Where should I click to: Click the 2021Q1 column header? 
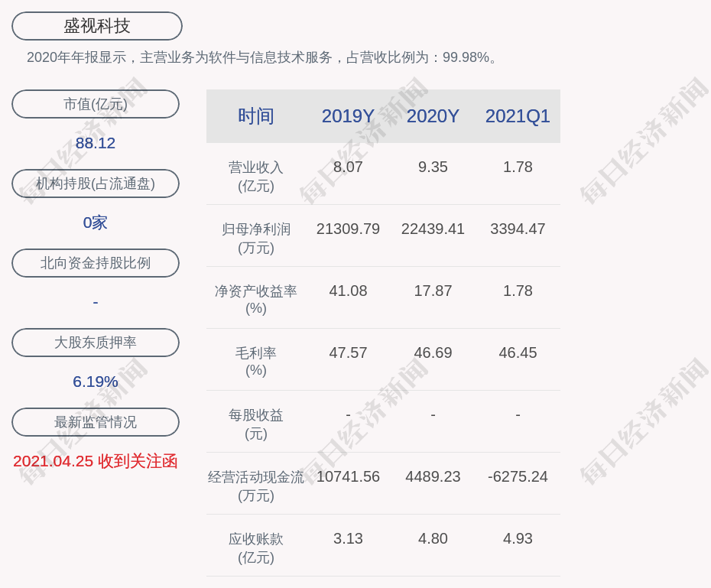click(518, 116)
